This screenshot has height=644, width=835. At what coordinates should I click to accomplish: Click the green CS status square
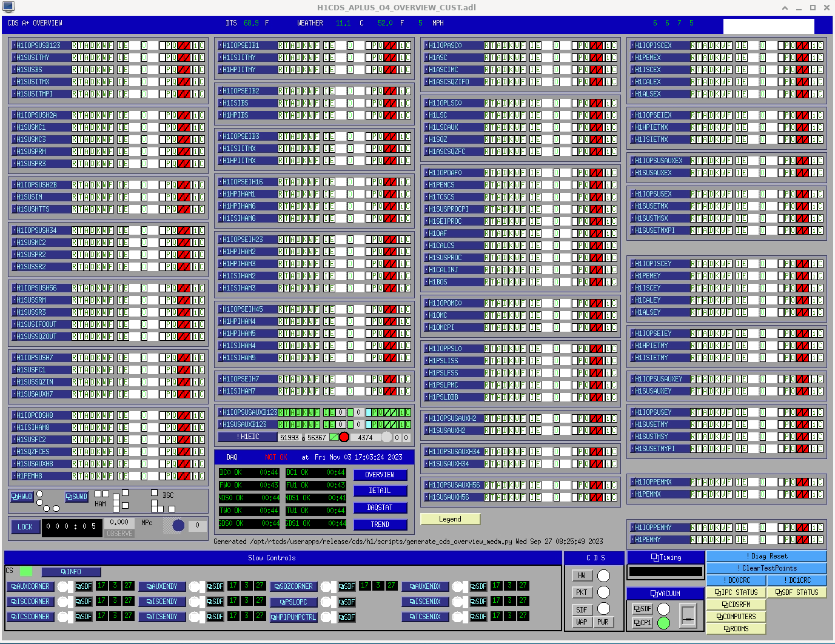[26, 571]
